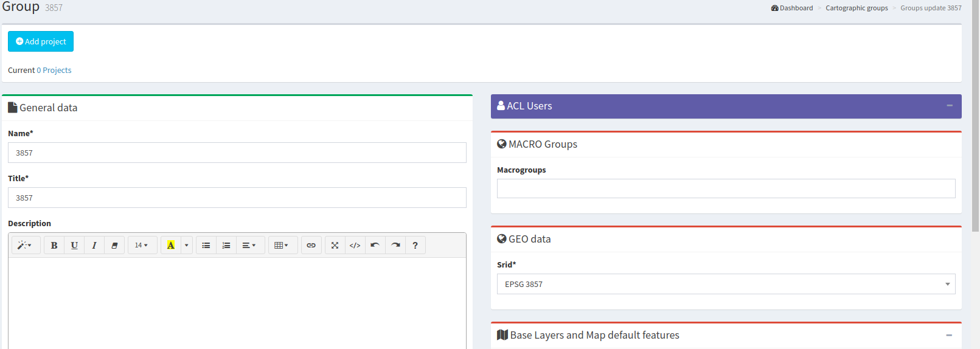Click the eraser remove-font-style icon
980x349 pixels.
point(114,245)
